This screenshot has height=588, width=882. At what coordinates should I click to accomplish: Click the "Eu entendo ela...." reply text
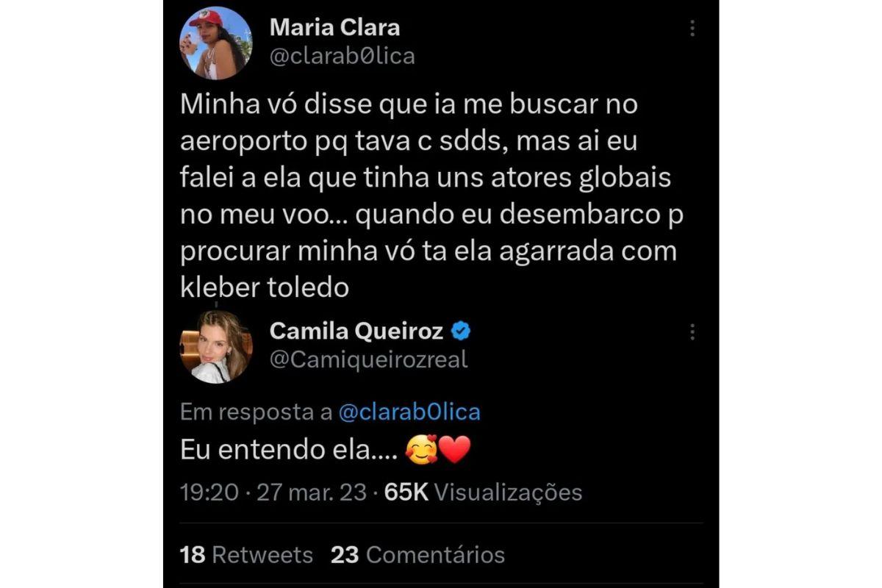coord(290,449)
